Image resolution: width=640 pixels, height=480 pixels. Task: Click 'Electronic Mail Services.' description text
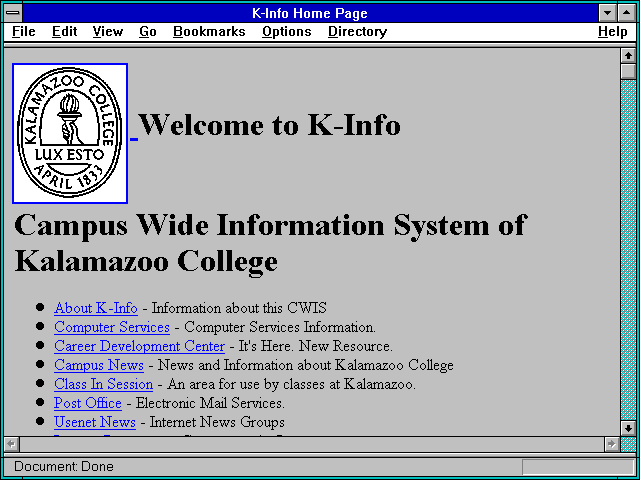[x=210, y=403]
